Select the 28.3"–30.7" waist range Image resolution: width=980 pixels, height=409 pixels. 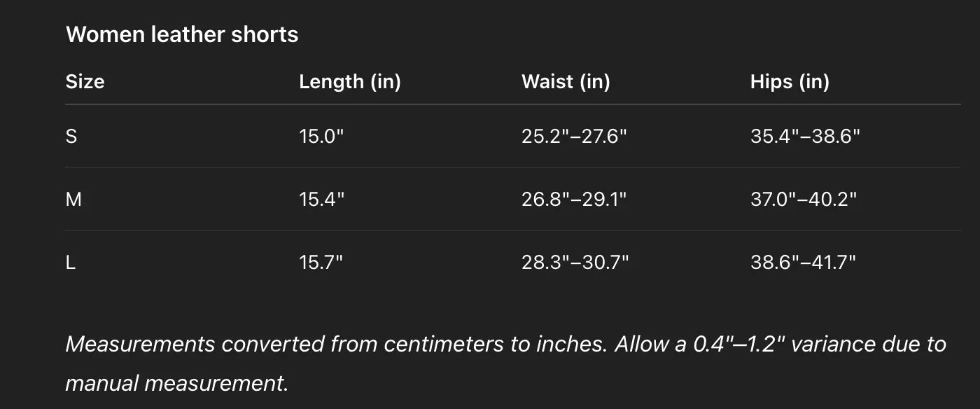[x=575, y=263]
